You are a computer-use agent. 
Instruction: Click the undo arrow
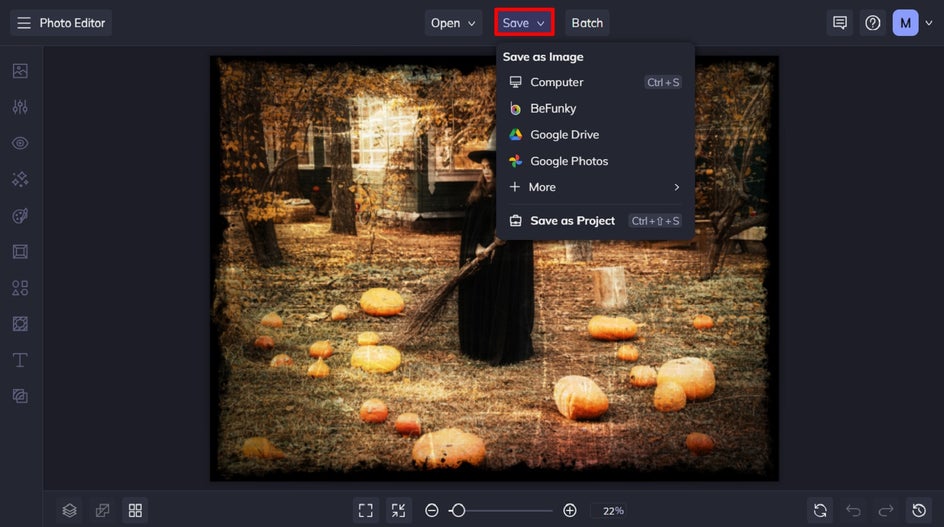(x=853, y=511)
